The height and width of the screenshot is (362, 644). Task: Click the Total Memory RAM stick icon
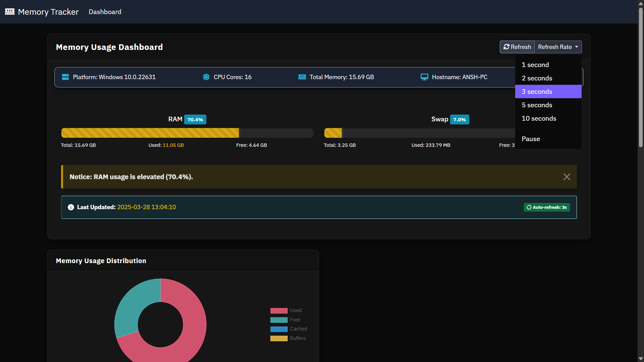(302, 77)
